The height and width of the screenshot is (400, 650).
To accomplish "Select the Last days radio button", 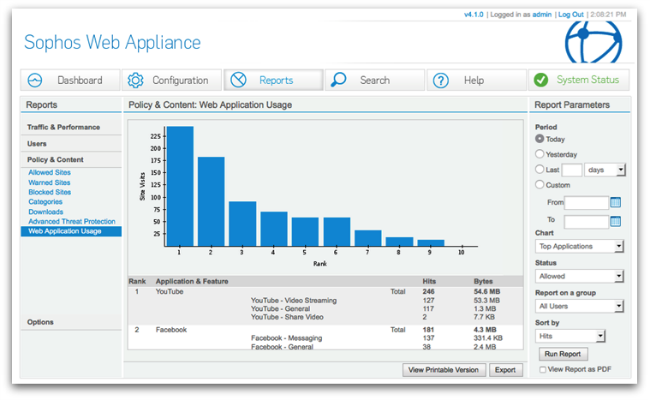I will pos(539,169).
